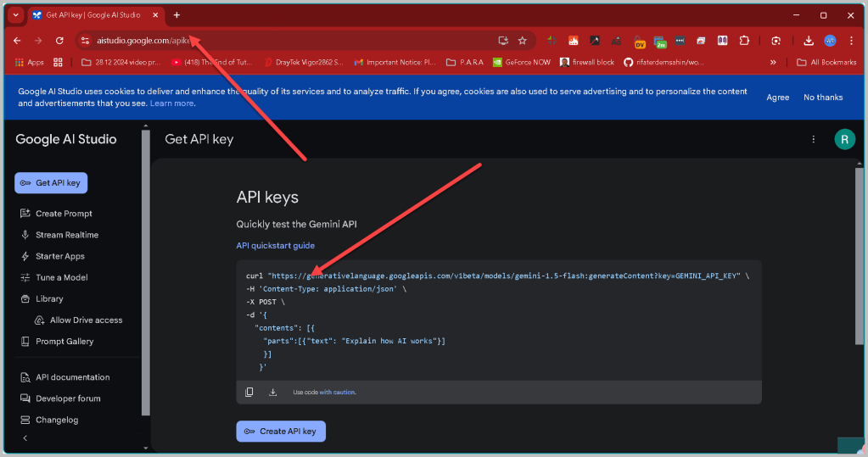The height and width of the screenshot is (457, 868).
Task: Copy the curl code snippet icon
Action: click(249, 393)
